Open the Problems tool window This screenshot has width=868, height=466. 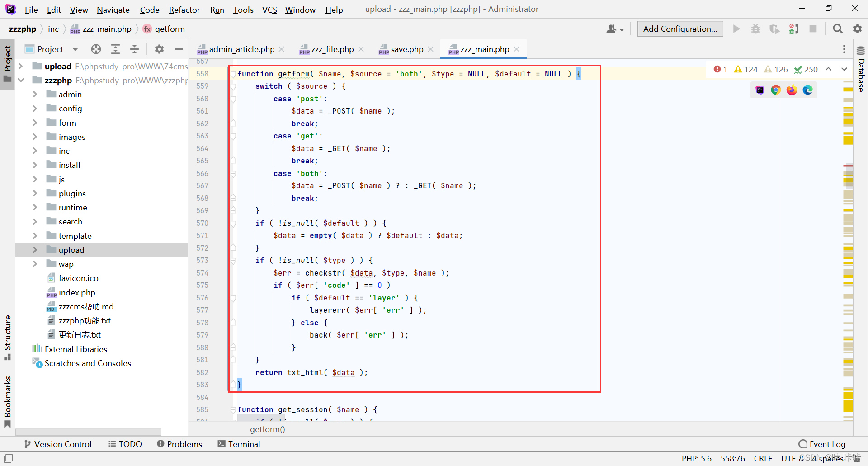tap(179, 444)
